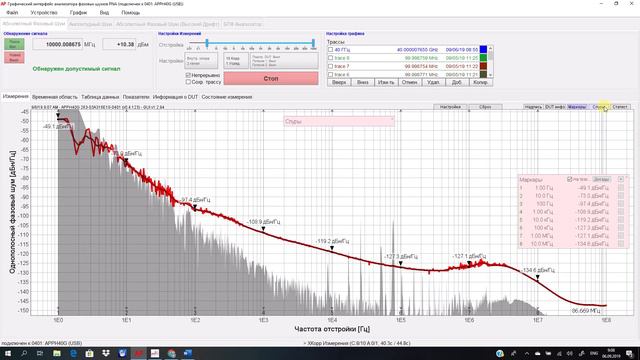Open taskbar search icon
The height and width of the screenshot is (360, 640).
click(x=24, y=353)
